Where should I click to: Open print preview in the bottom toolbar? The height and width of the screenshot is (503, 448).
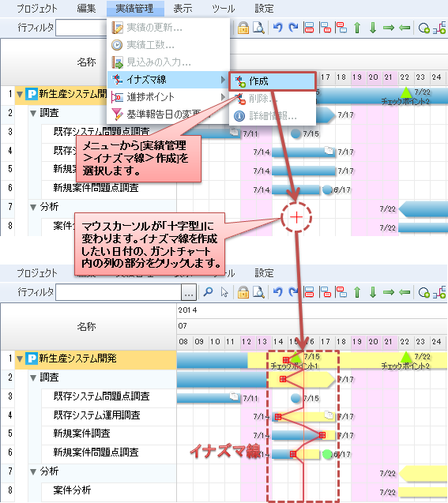point(258,292)
